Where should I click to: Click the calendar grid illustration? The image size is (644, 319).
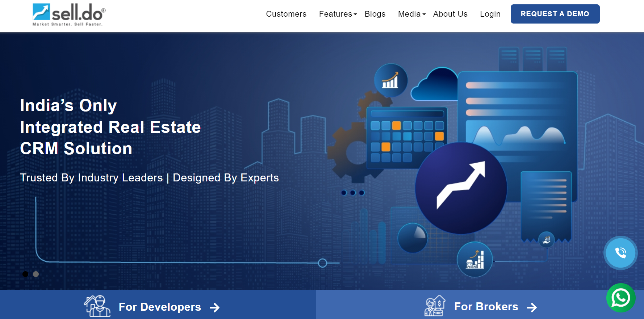click(x=406, y=138)
